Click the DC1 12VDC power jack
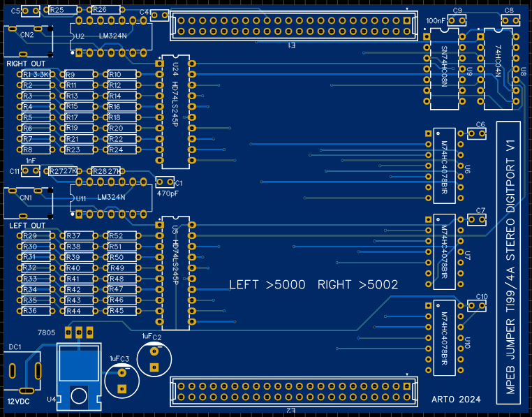The height and width of the screenshot is (417, 532). [20, 372]
